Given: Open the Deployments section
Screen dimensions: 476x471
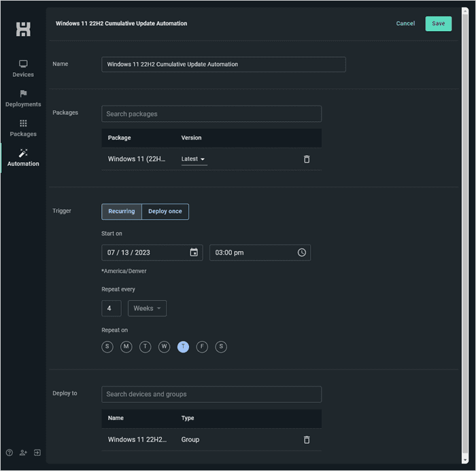Looking at the screenshot, I should (23, 98).
